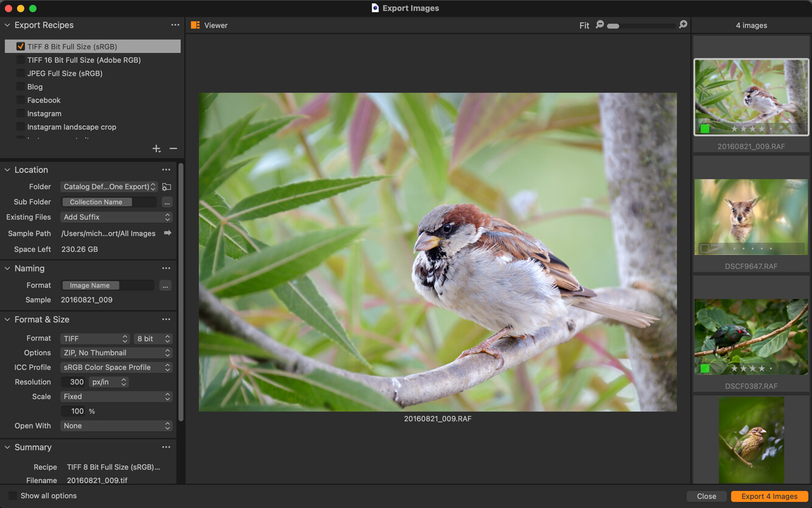
Task: Select the DSCF0387.RAF bird thumbnail
Action: point(751,336)
